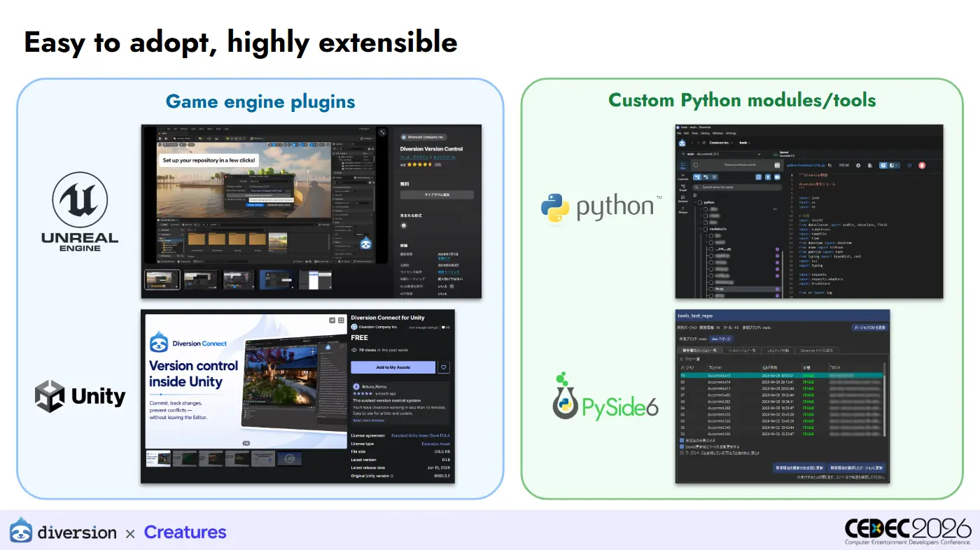The image size is (980, 550).
Task: Select the ツールバージョン一覧 tab
Action: point(741,350)
